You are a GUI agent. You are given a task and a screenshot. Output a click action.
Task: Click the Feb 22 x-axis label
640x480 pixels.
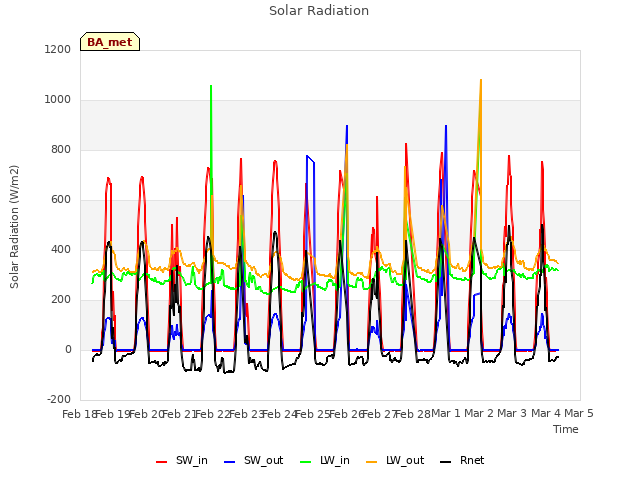coord(213,414)
